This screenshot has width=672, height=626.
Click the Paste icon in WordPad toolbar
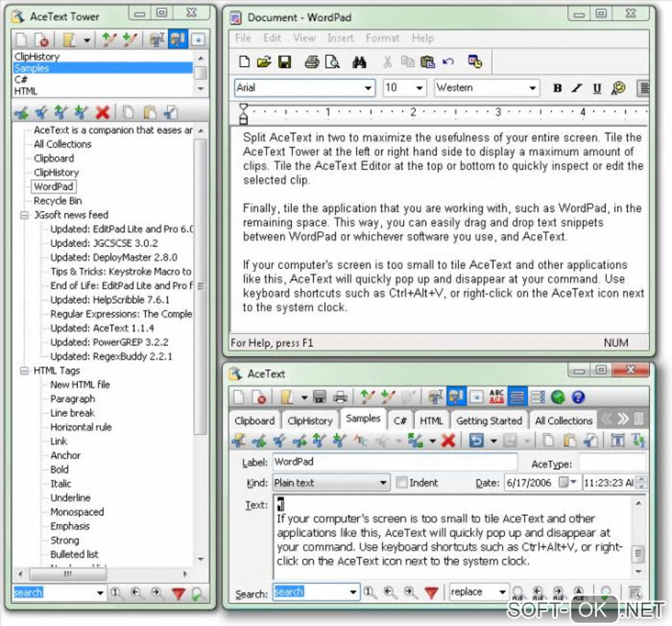428,62
